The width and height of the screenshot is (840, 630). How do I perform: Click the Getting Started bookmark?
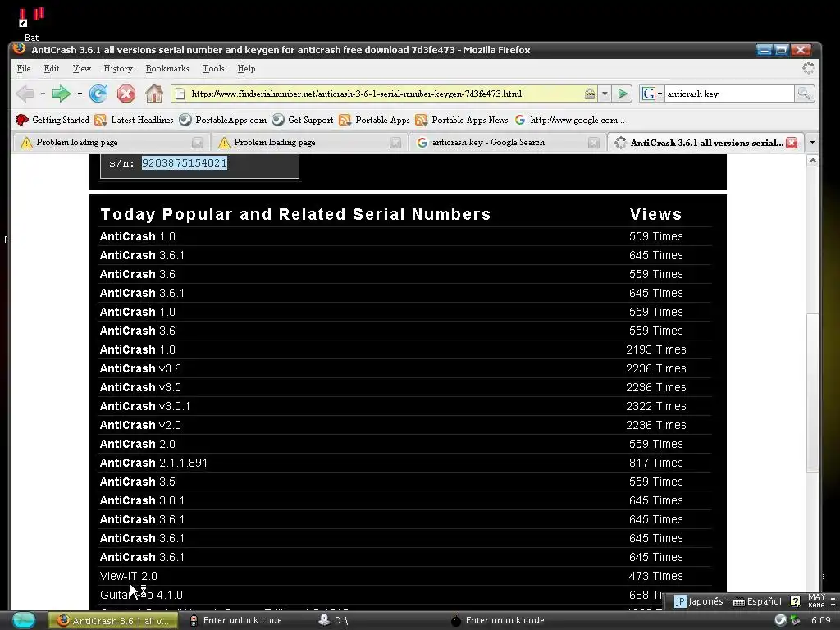[x=52, y=120]
